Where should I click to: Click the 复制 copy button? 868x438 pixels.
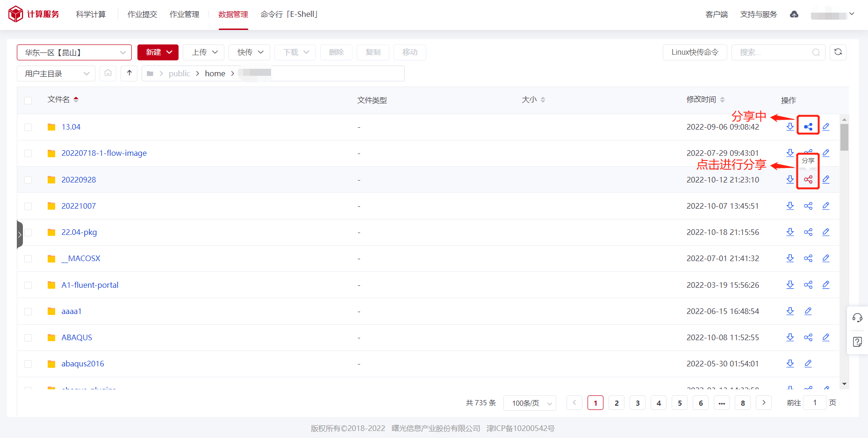tap(373, 52)
